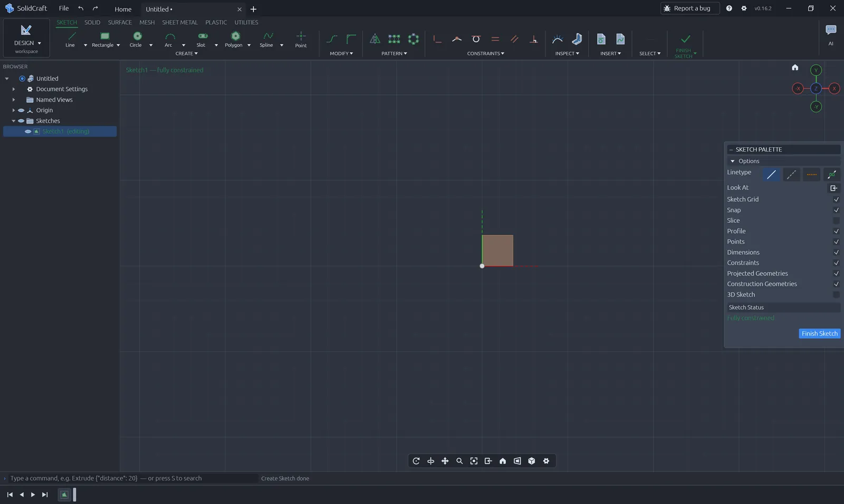The width and height of the screenshot is (844, 504).
Task: Apply the Equal constraint
Action: pos(495,39)
